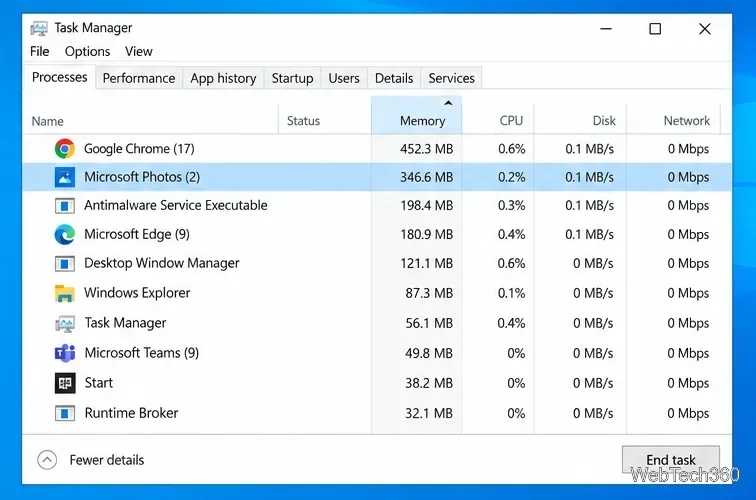Viewport: 756px width, 500px height.
Task: Select the Runtime Broker process name
Action: (132, 413)
